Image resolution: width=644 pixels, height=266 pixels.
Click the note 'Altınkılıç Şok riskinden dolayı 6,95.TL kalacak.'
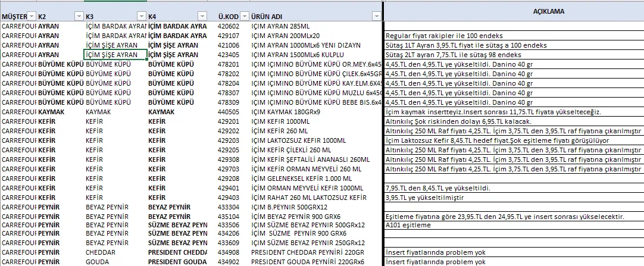[459, 121]
